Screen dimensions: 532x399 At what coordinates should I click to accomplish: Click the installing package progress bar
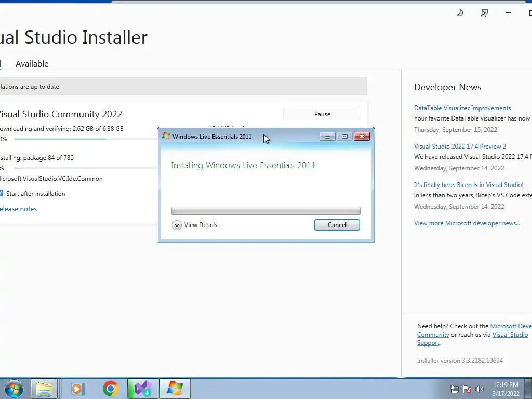(86, 168)
